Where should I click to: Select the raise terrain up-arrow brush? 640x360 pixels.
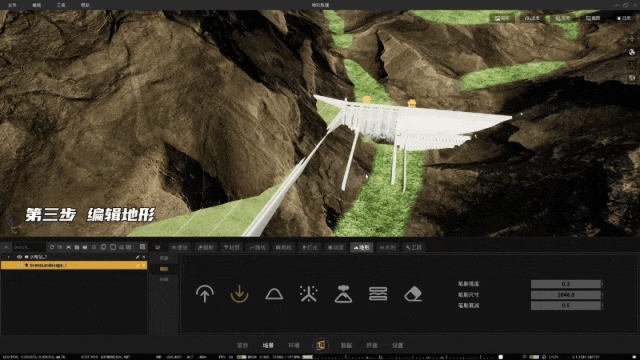tap(205, 294)
